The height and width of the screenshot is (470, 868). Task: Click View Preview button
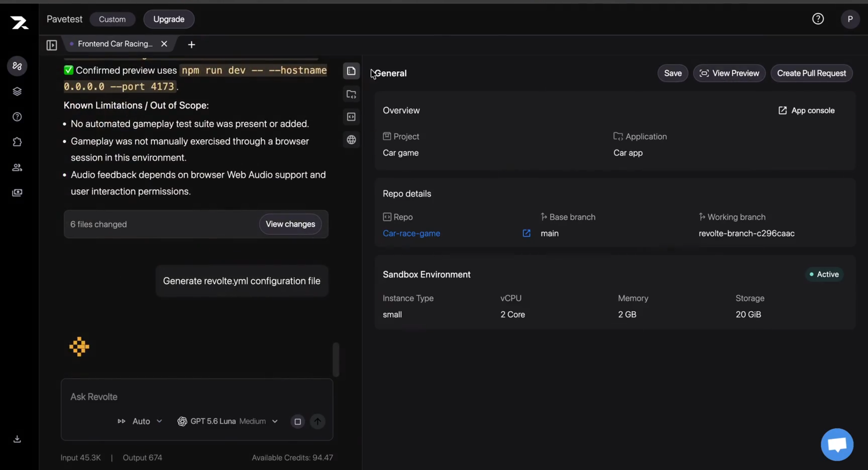[729, 73]
